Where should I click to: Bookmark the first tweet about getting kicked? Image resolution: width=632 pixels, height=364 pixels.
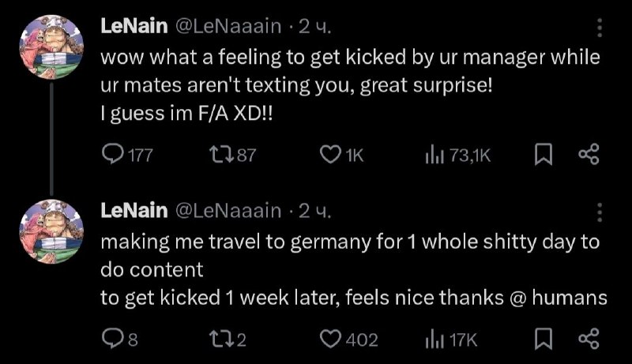pos(543,156)
